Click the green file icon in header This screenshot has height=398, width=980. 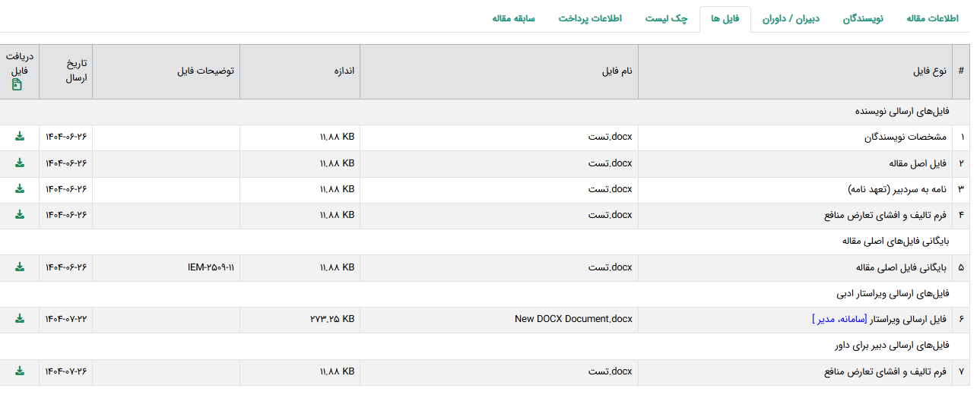point(17,85)
